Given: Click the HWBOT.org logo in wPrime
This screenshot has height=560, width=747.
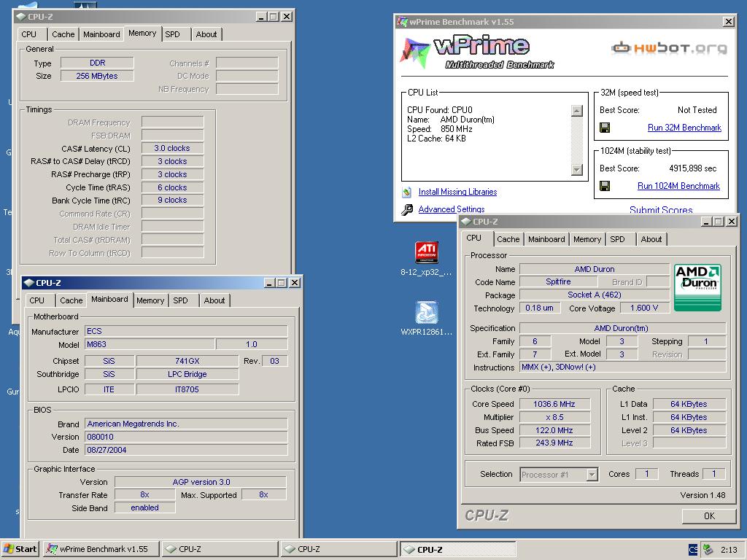Looking at the screenshot, I should pyautogui.click(x=669, y=47).
